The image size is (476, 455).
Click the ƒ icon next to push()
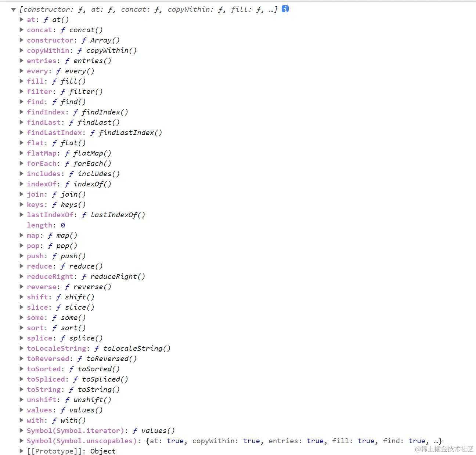(x=54, y=256)
